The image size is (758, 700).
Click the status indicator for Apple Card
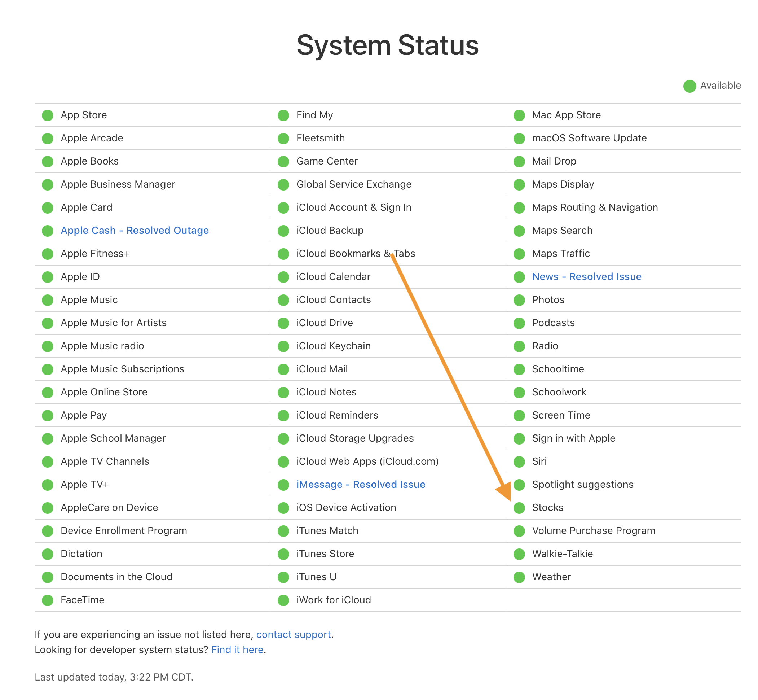(x=48, y=207)
